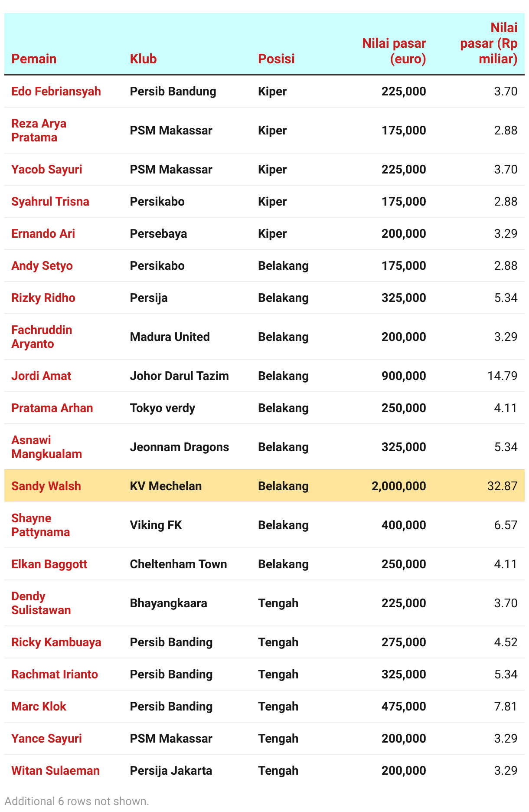The width and height of the screenshot is (529, 812).
Task: Click Marc Klok's name
Action: pos(39,706)
